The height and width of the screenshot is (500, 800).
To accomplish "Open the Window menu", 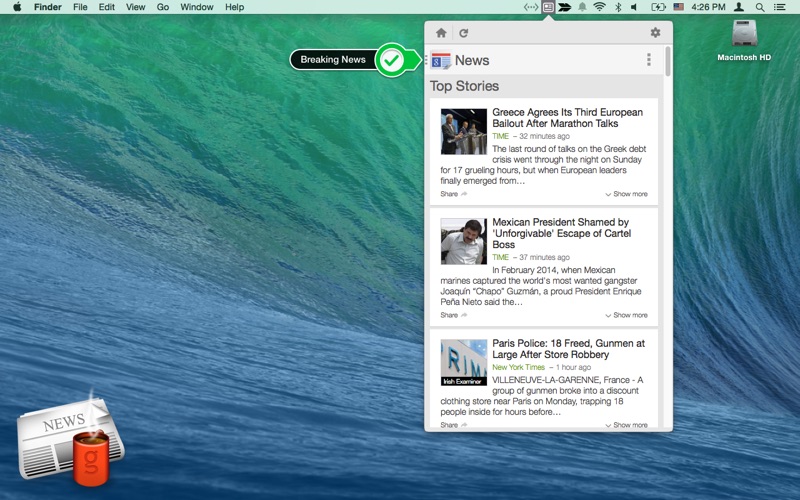I will pyautogui.click(x=196, y=7).
